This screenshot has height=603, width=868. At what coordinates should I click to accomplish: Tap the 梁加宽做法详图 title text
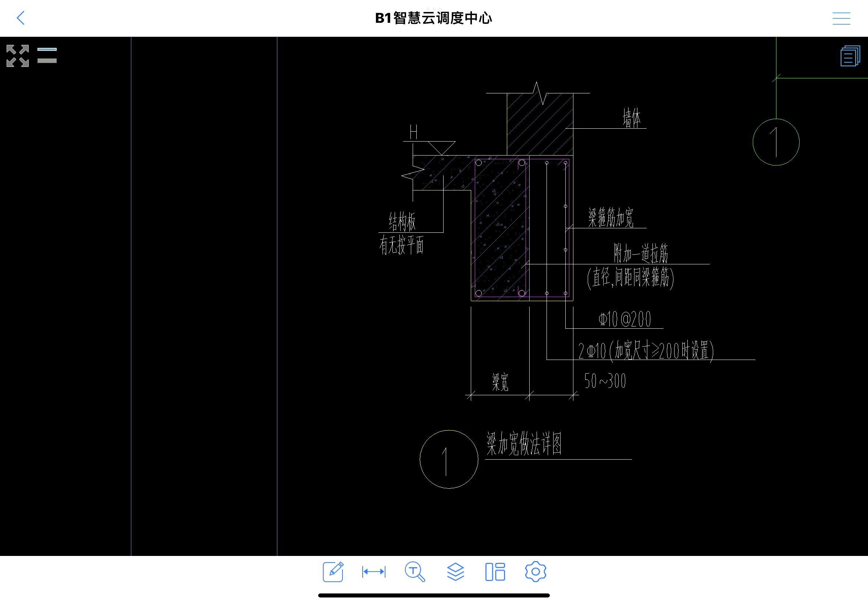(524, 443)
